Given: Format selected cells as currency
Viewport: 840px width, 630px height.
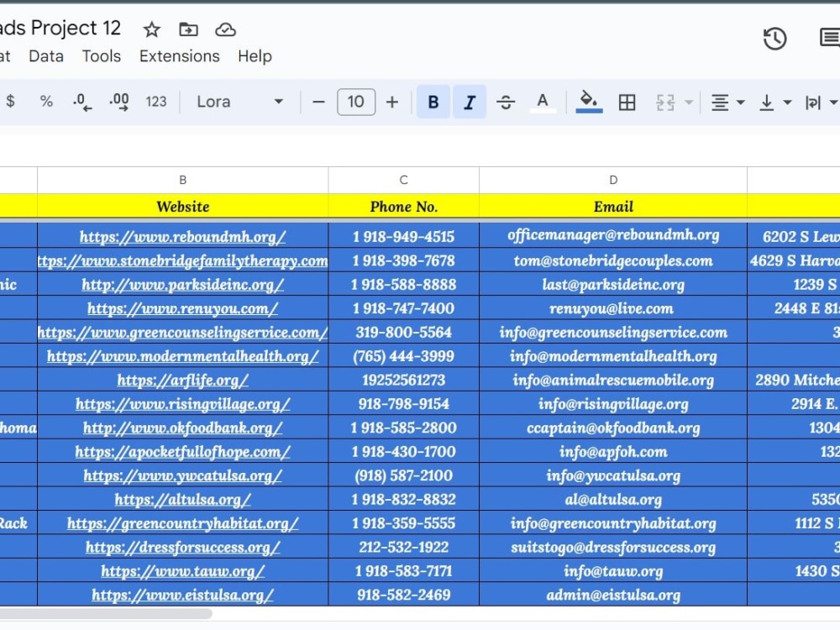Looking at the screenshot, I should [12, 102].
